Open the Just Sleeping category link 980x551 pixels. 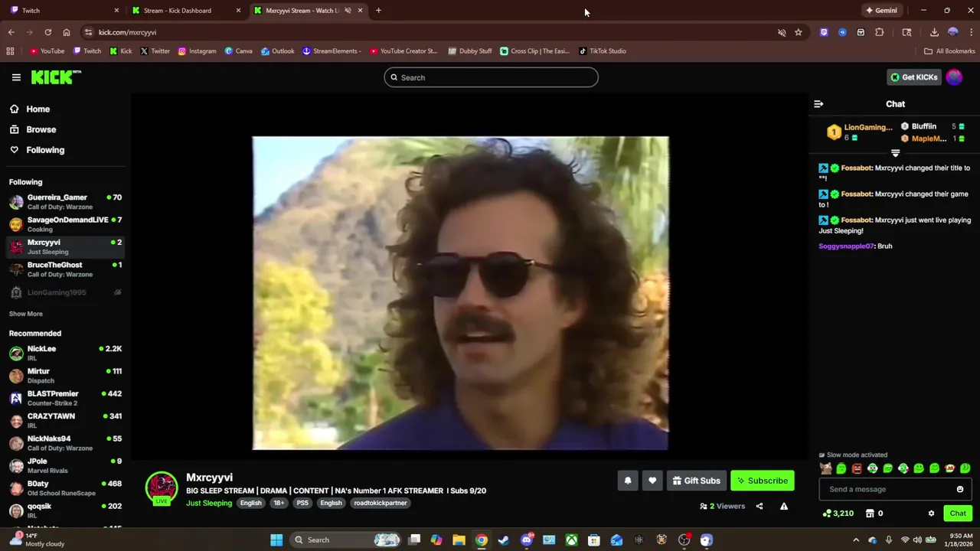[209, 503]
